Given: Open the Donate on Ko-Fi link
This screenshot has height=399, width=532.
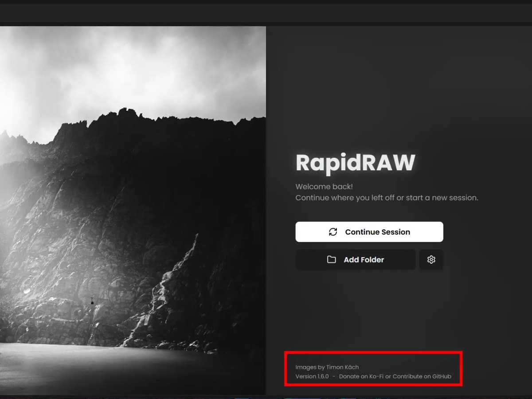Looking at the screenshot, I should pos(361,376).
